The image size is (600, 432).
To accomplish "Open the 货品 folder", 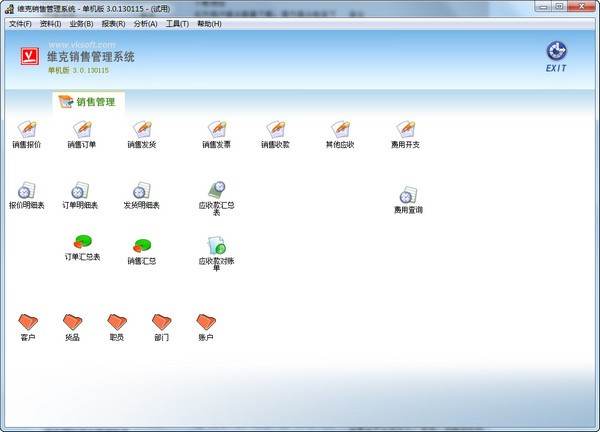I will click(x=72, y=322).
